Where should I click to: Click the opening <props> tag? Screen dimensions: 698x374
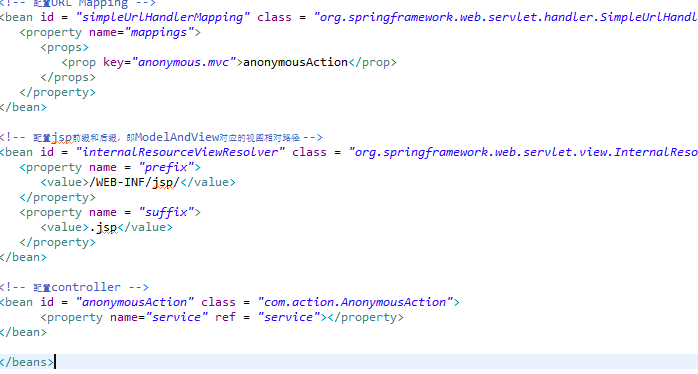(65, 48)
